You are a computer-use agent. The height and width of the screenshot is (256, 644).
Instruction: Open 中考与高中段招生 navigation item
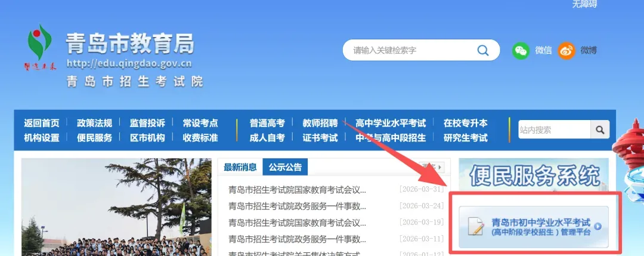391,138
